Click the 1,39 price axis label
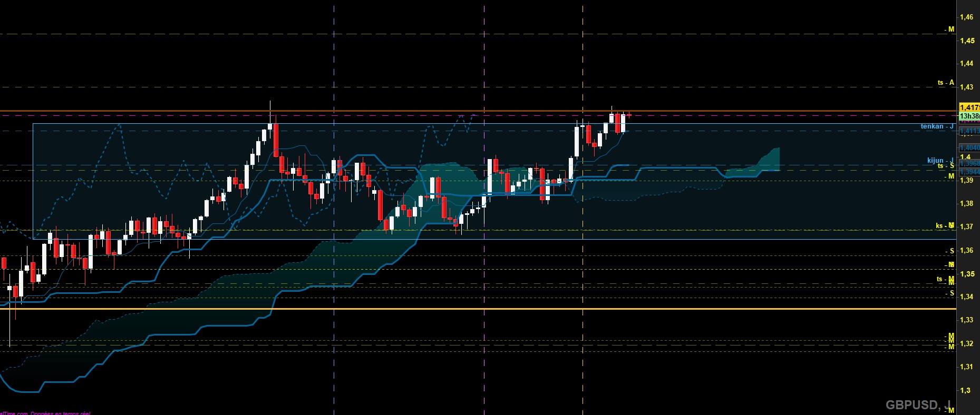 967,180
